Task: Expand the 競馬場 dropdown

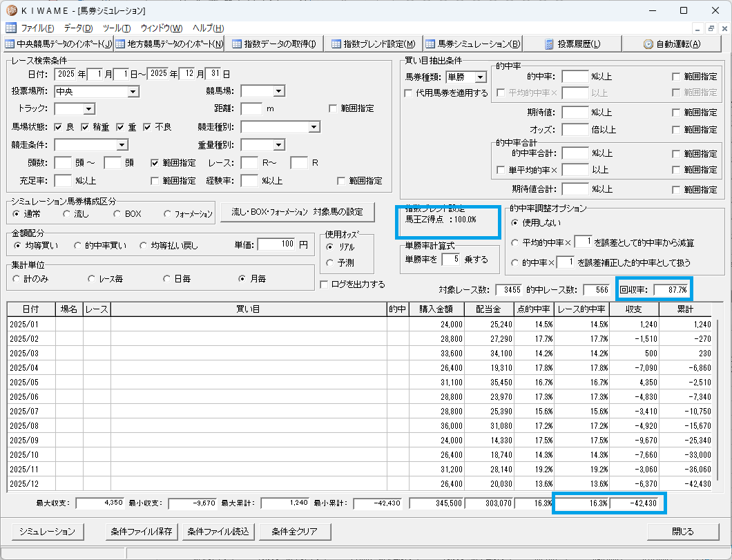Action: tap(279, 91)
